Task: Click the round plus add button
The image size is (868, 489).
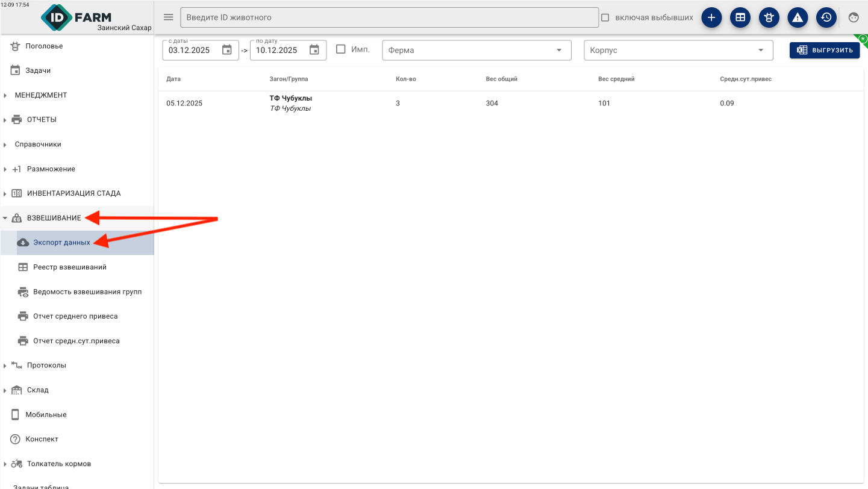Action: pos(711,17)
